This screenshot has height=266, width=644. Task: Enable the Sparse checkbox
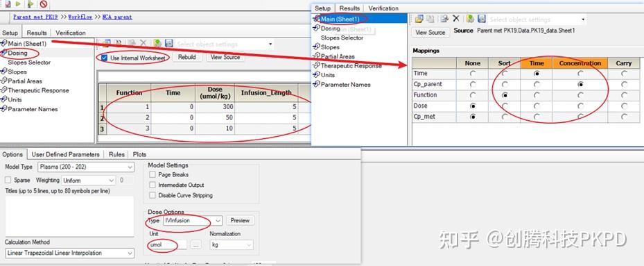pyautogui.click(x=8, y=180)
